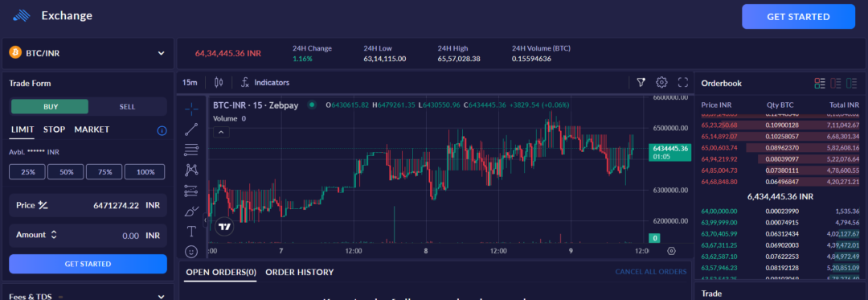Click the bid price 63,70,405.99
The width and height of the screenshot is (868, 300).
[719, 234]
